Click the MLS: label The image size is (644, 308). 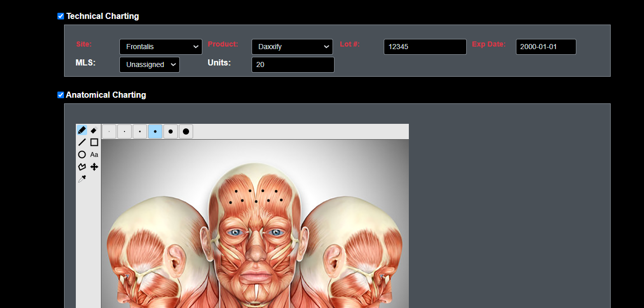click(x=86, y=63)
